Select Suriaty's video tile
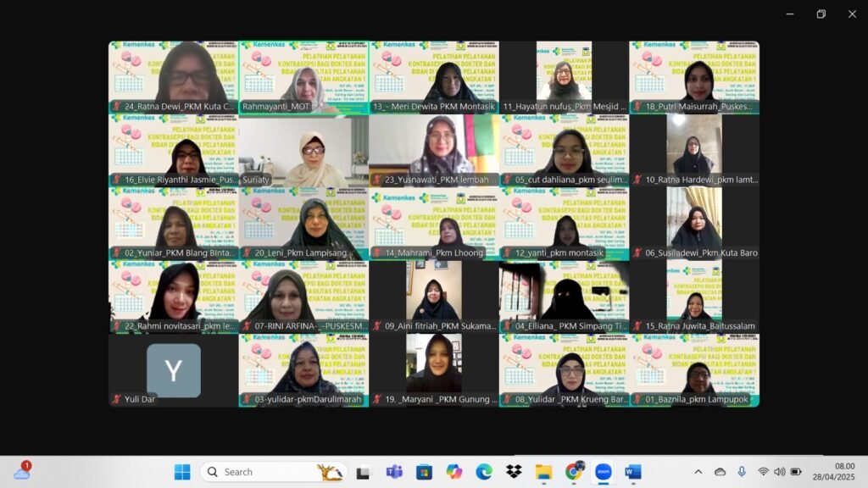868x488 pixels. point(303,151)
